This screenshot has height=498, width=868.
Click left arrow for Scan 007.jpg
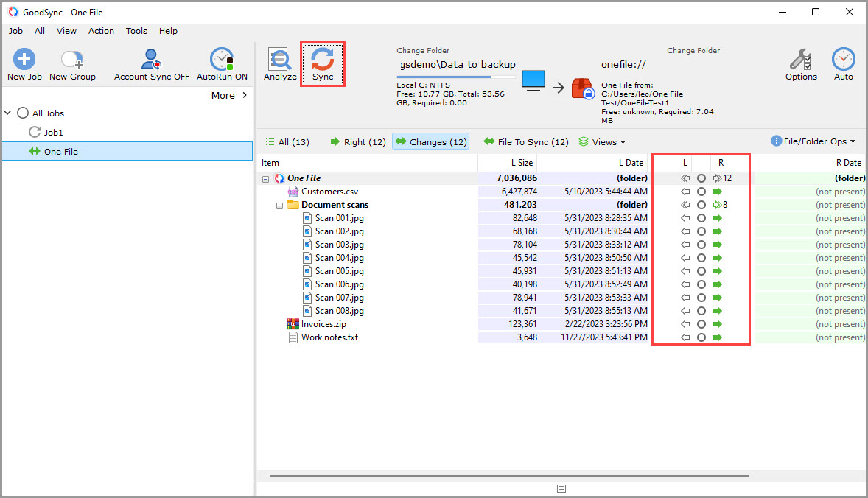click(685, 298)
